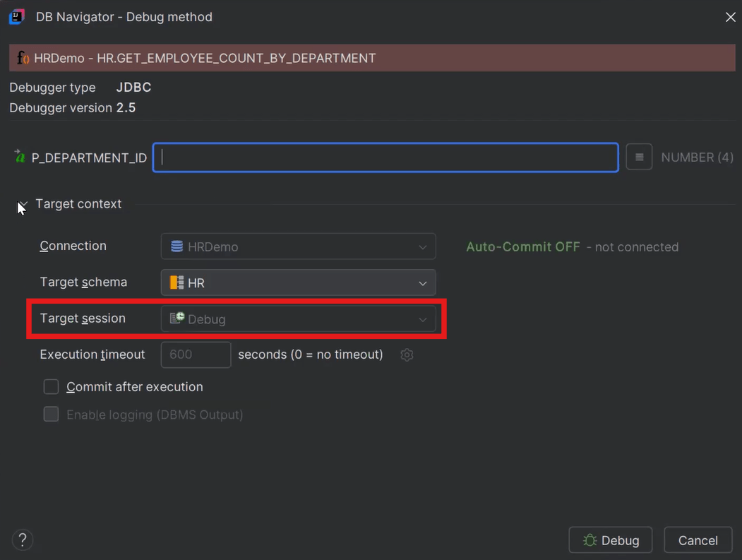Open the Target schema dropdown

pos(423,282)
